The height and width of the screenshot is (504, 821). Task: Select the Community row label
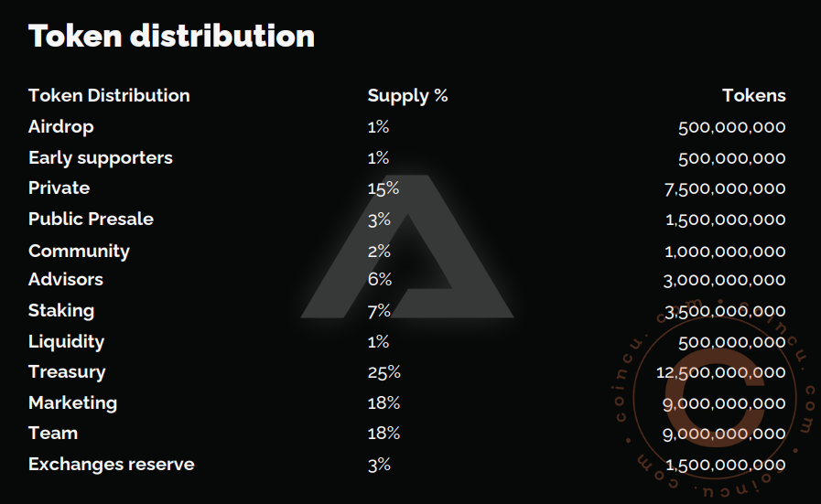click(79, 251)
